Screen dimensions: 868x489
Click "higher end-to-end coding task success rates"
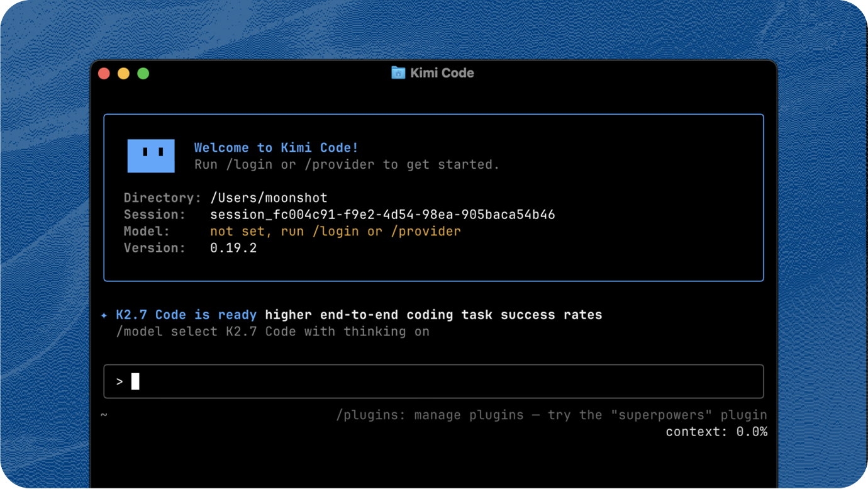pyautogui.click(x=433, y=315)
